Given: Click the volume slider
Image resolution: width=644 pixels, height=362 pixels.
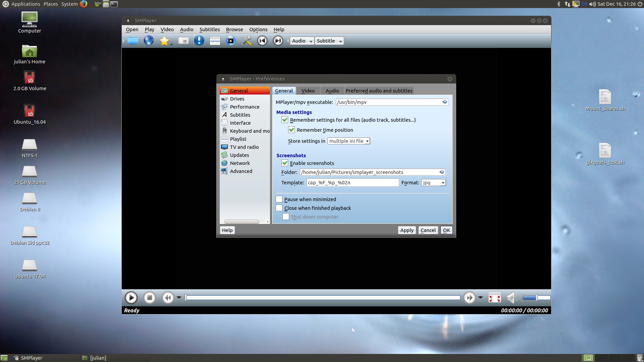Looking at the screenshot, I should 536,298.
